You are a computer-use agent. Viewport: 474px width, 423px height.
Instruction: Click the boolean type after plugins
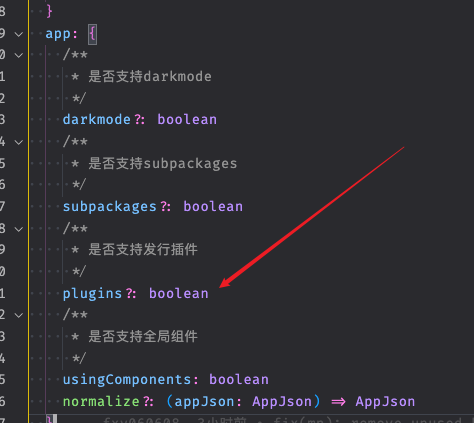click(x=179, y=294)
